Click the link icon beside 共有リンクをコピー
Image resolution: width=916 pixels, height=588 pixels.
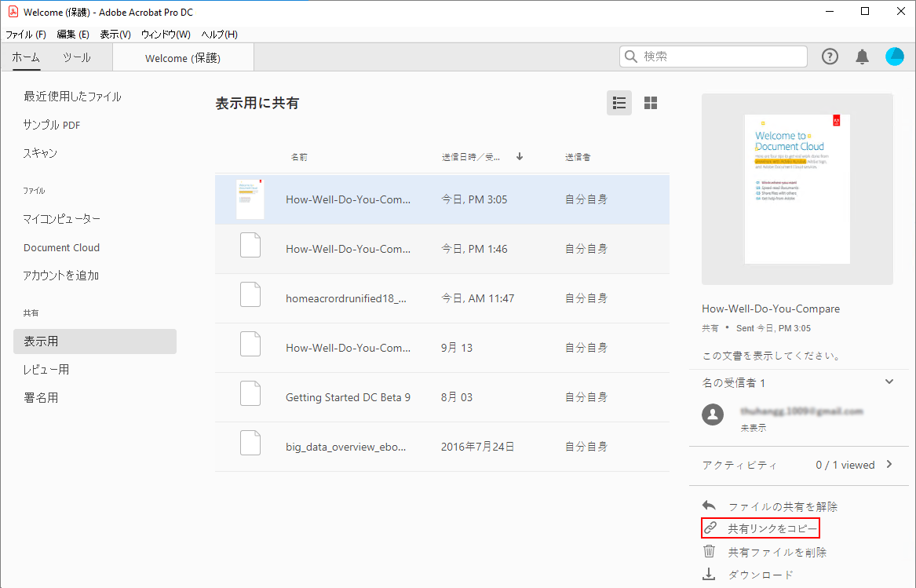(x=710, y=528)
